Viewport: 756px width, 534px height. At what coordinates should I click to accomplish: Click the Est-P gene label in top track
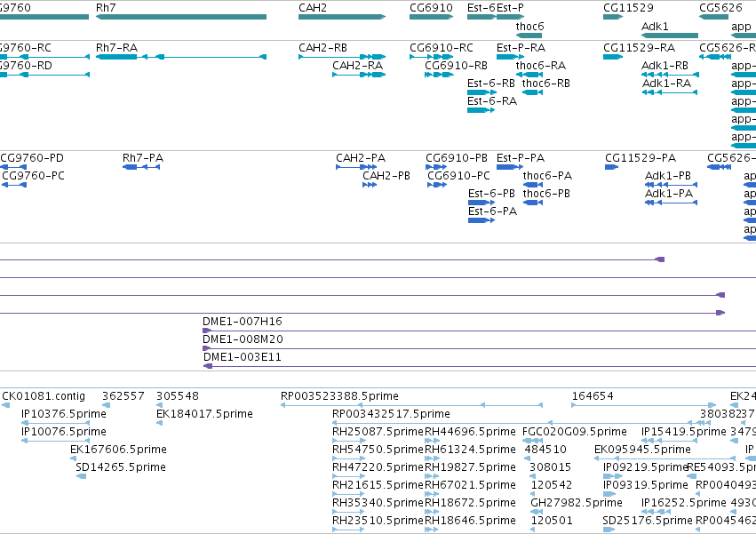pyautogui.click(x=510, y=8)
